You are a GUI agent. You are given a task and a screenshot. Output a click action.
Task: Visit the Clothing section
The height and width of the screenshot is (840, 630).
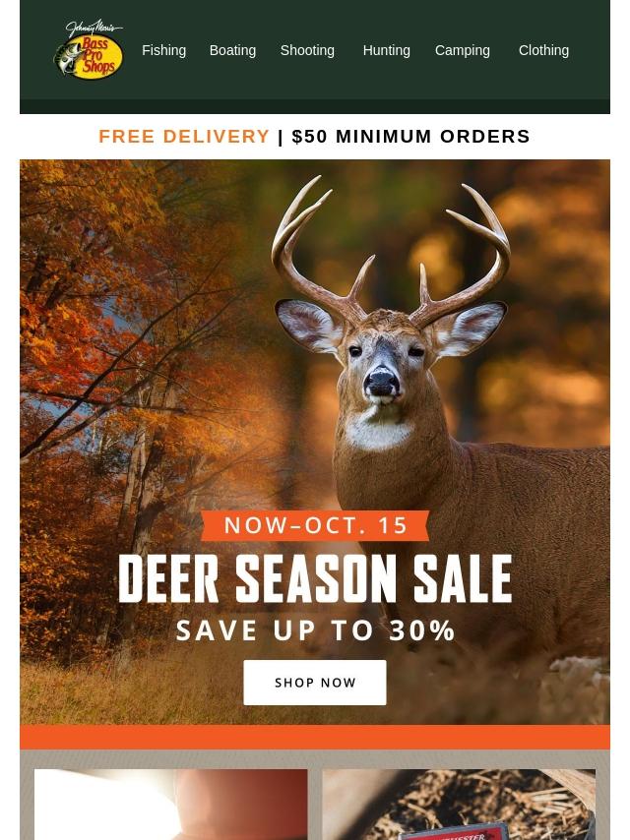coord(543,50)
